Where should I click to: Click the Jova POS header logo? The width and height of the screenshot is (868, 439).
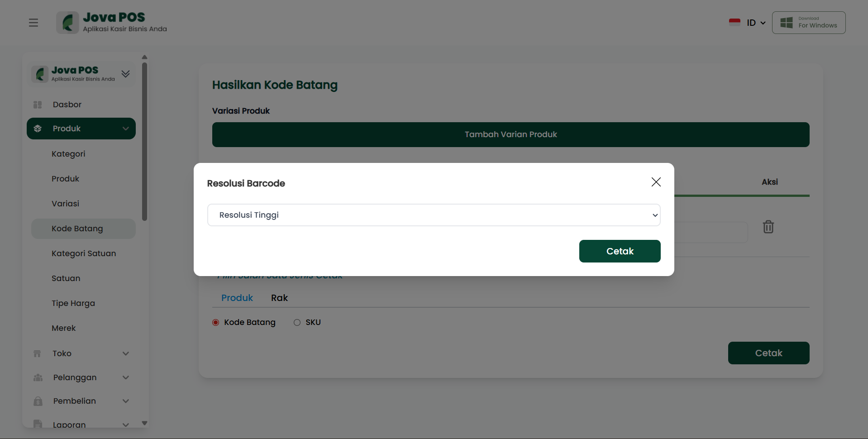point(112,23)
